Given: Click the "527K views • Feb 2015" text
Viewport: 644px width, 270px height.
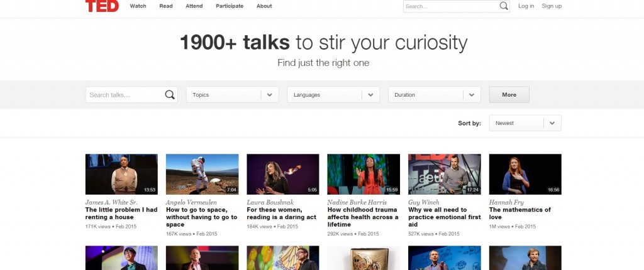Looking at the screenshot, I should tap(434, 234).
